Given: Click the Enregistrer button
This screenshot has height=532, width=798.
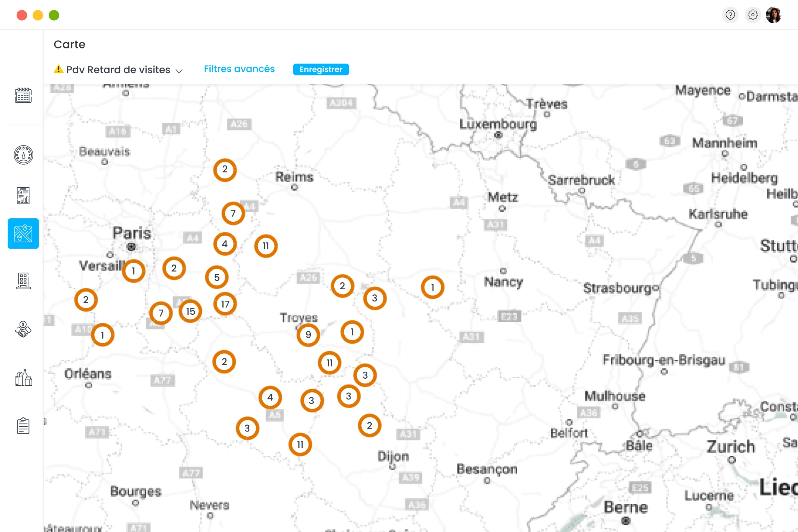Looking at the screenshot, I should click(x=320, y=69).
